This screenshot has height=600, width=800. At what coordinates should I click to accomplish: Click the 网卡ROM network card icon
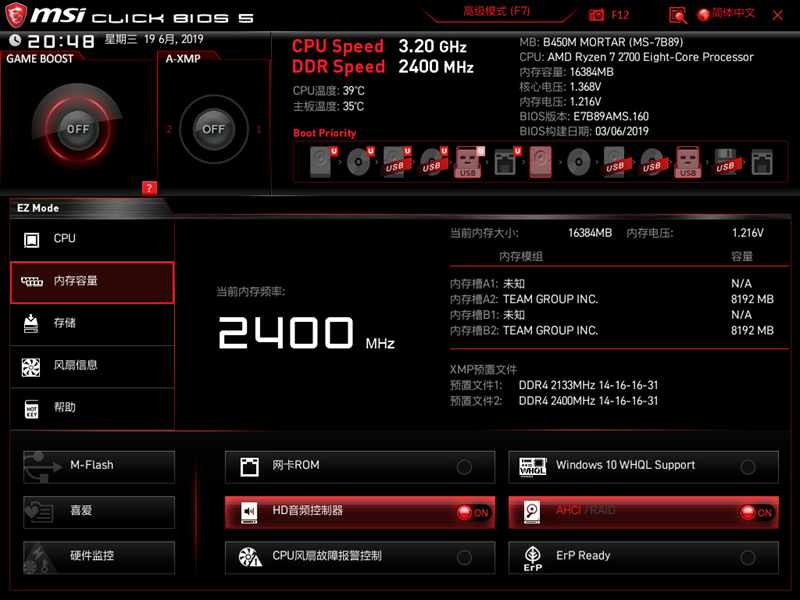(249, 467)
